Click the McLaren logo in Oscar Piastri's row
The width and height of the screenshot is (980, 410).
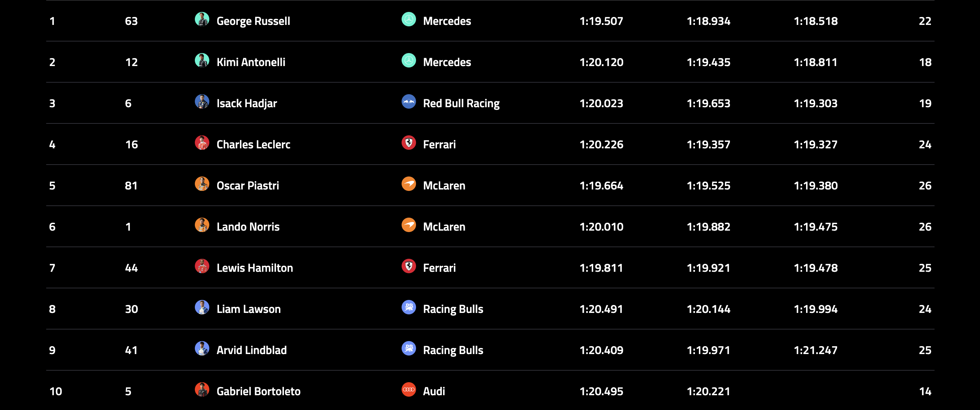pyautogui.click(x=408, y=183)
